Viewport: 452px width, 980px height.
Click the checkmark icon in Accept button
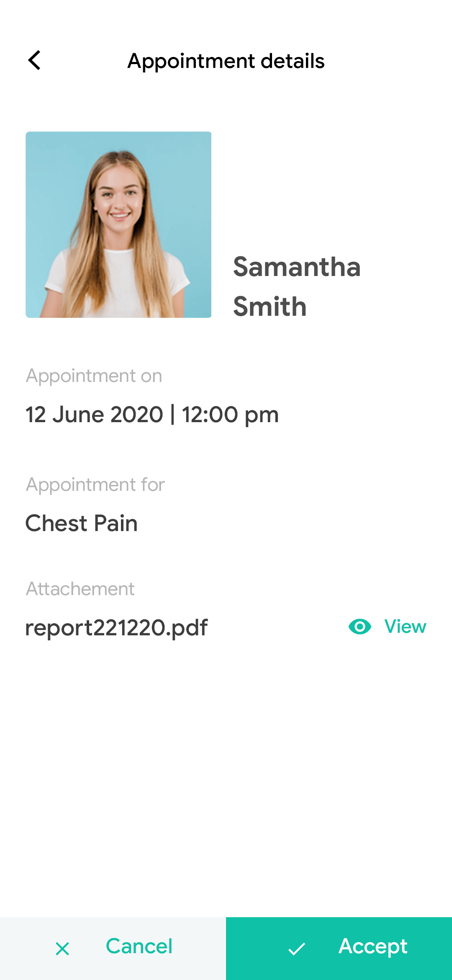tap(297, 949)
